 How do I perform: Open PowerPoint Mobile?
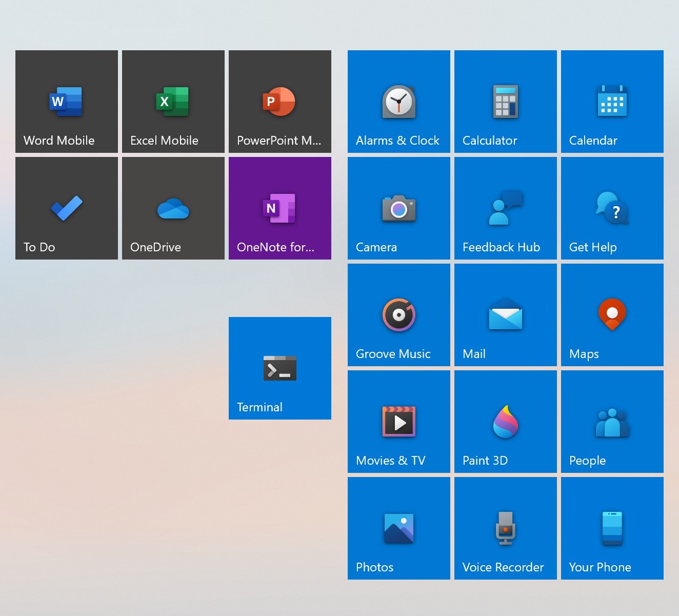click(x=279, y=102)
